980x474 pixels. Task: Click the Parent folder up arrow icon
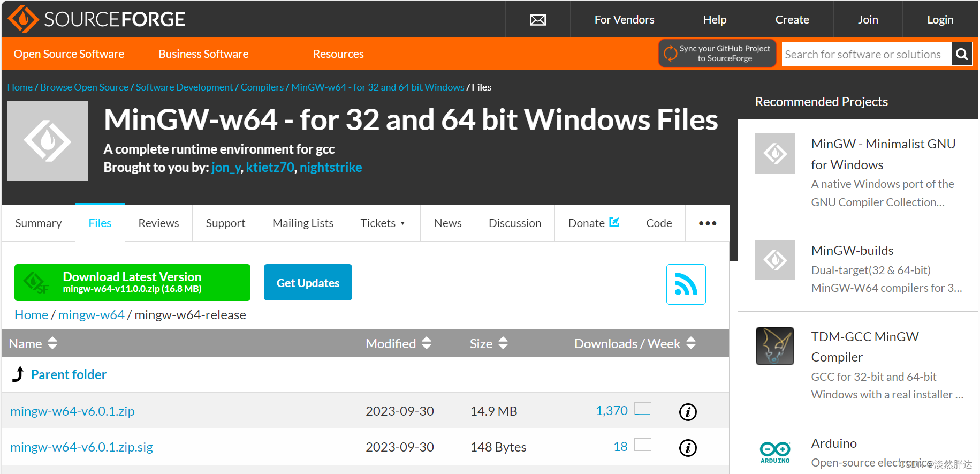click(18, 374)
